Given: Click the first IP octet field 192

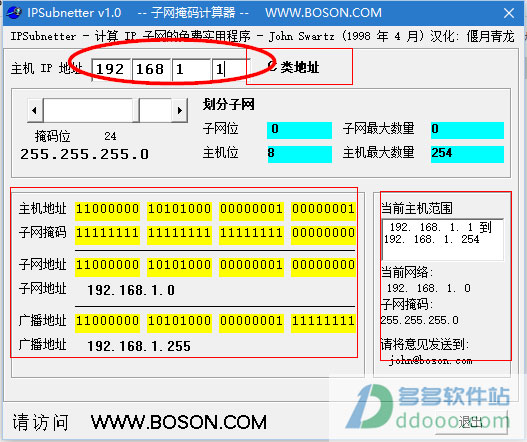Looking at the screenshot, I should (111, 70).
